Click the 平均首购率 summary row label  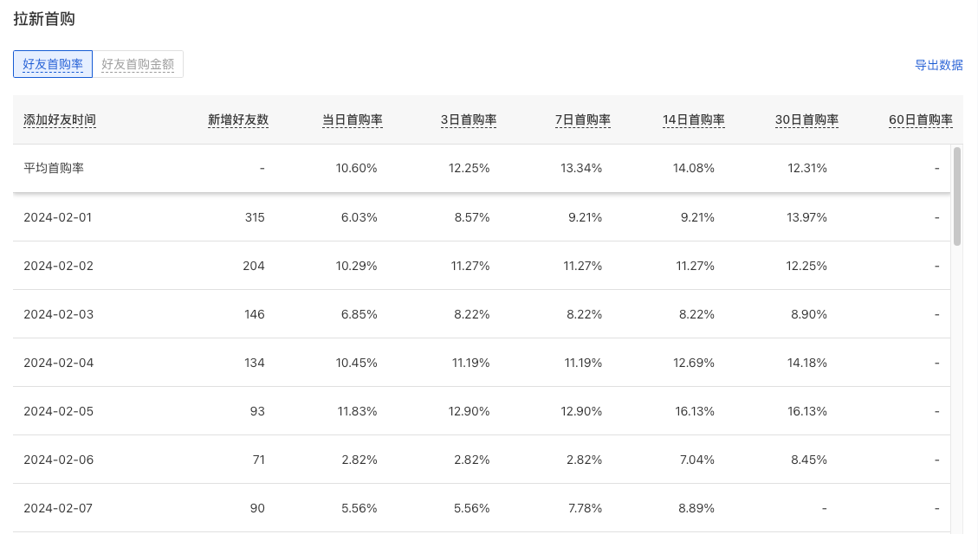tap(54, 168)
